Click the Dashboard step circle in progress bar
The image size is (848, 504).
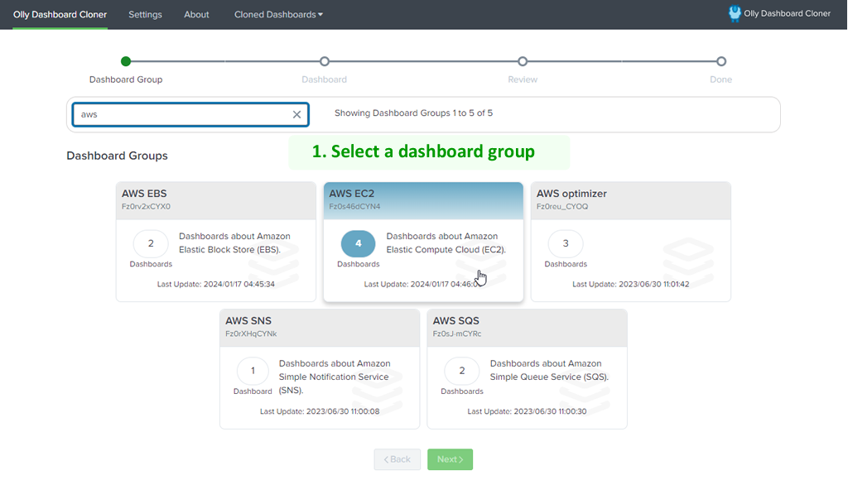[x=325, y=61]
